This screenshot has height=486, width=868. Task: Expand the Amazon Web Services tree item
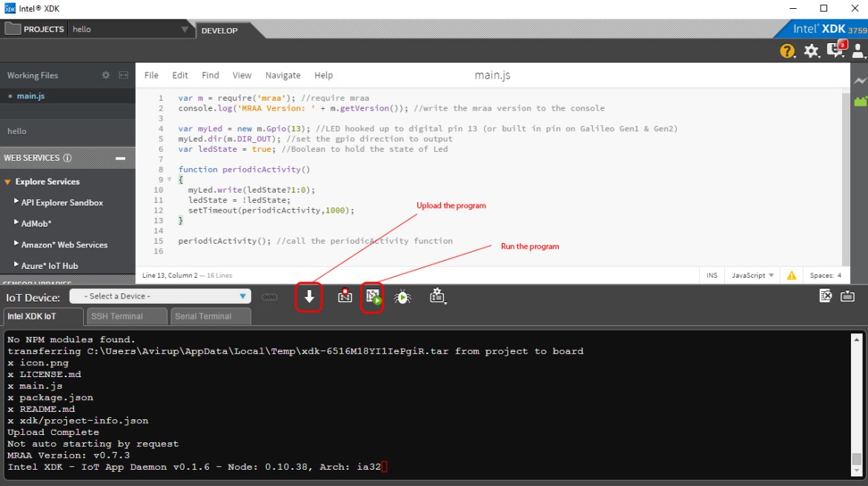point(64,244)
